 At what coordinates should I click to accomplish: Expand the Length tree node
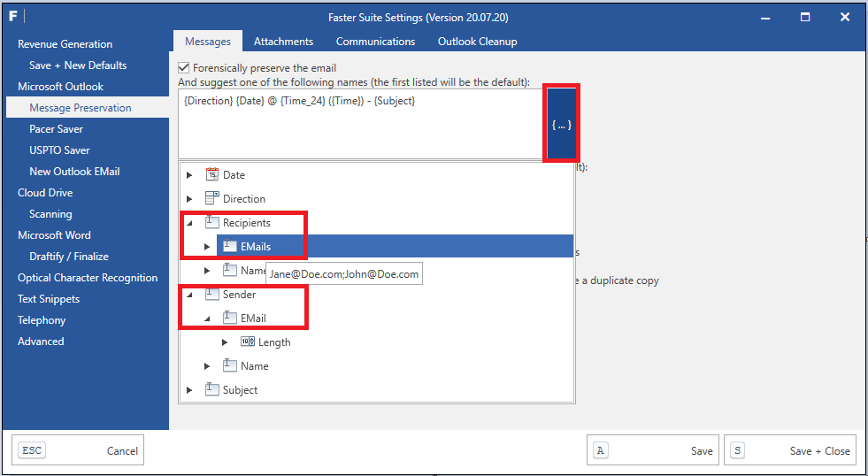225,342
